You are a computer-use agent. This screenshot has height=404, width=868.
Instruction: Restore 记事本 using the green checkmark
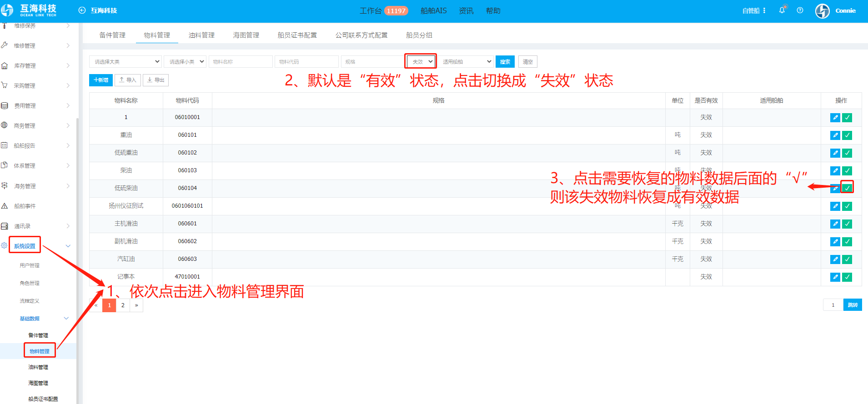[x=847, y=277]
